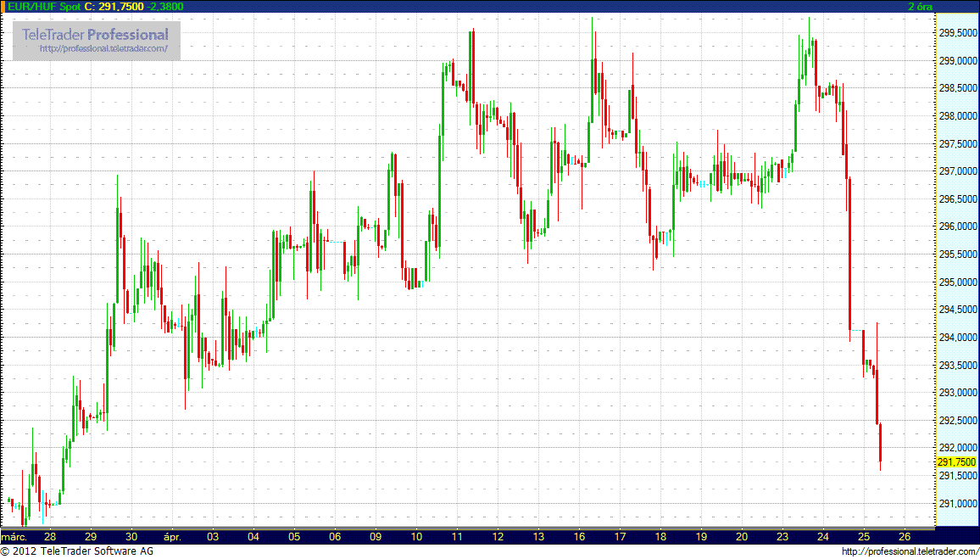980x559 pixels.
Task: Click the 295,0000 price axis label
Action: tap(959, 282)
